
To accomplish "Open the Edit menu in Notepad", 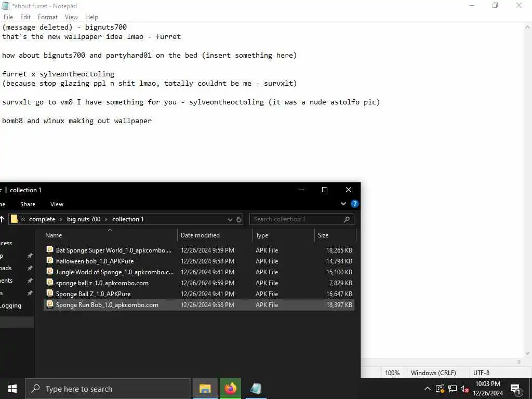I will 25,17.
